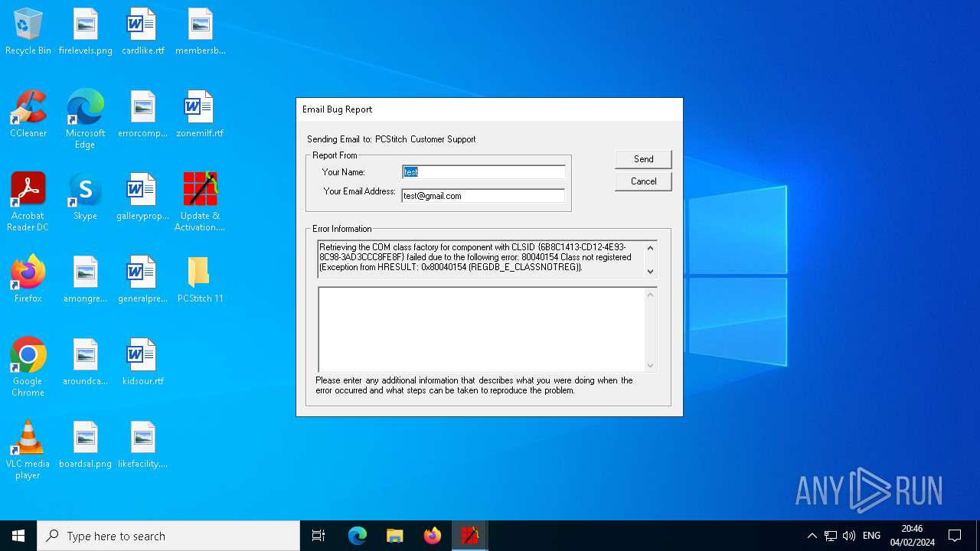Click the additional information text box
The height and width of the screenshot is (551, 980).
pos(482,330)
